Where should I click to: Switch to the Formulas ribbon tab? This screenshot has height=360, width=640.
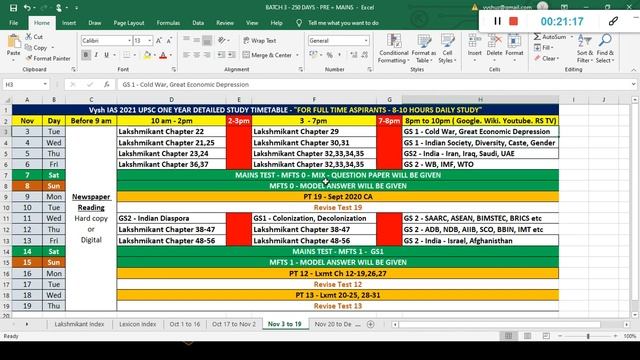tap(168, 23)
